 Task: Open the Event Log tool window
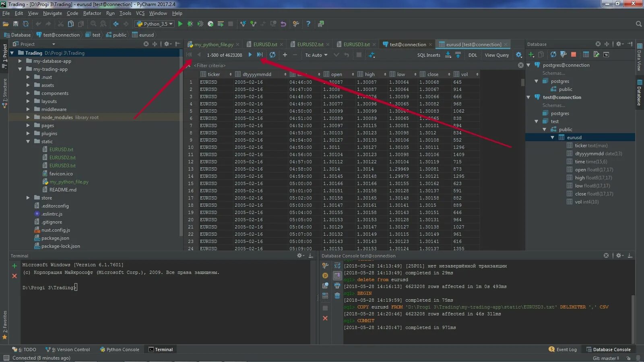[x=563, y=350]
